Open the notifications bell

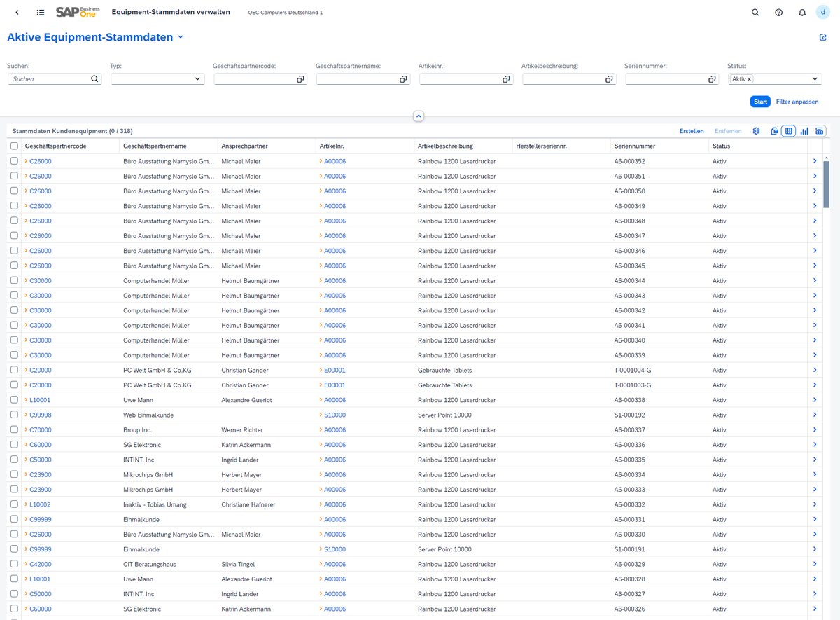coord(802,13)
